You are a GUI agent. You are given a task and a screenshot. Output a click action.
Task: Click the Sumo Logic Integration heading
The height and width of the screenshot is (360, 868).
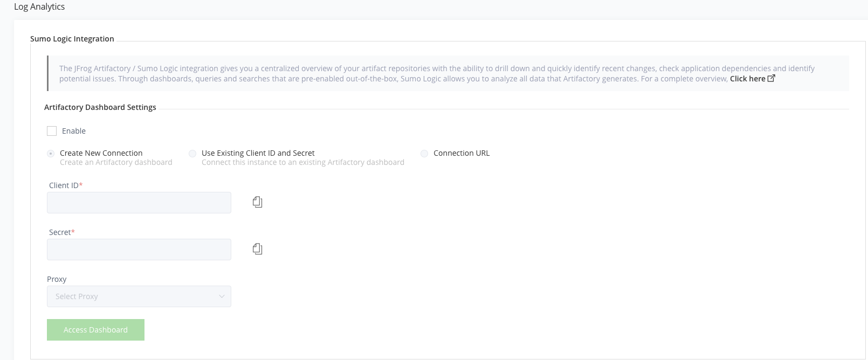(x=72, y=39)
